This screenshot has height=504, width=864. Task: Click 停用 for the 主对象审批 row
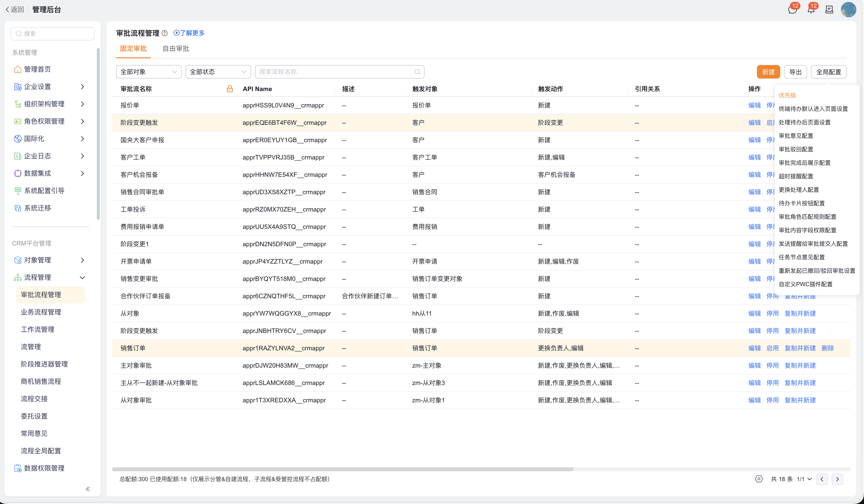[x=772, y=365]
